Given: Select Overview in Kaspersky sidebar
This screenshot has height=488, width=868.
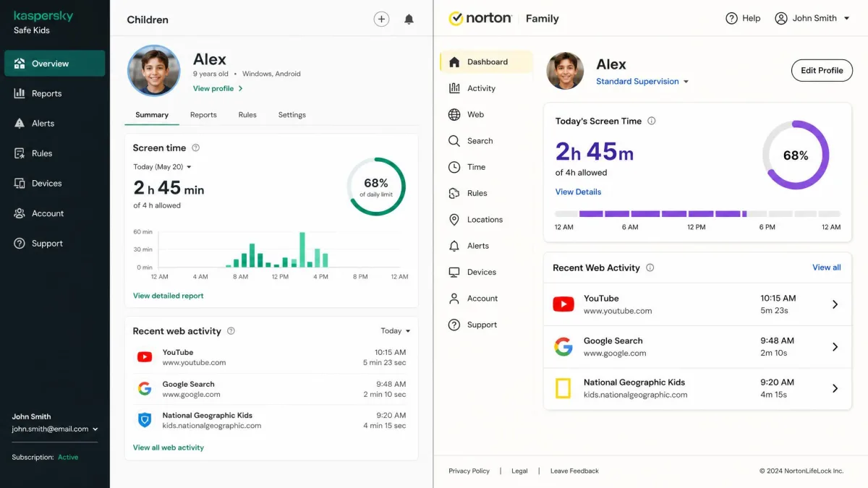Looking at the screenshot, I should (55, 64).
